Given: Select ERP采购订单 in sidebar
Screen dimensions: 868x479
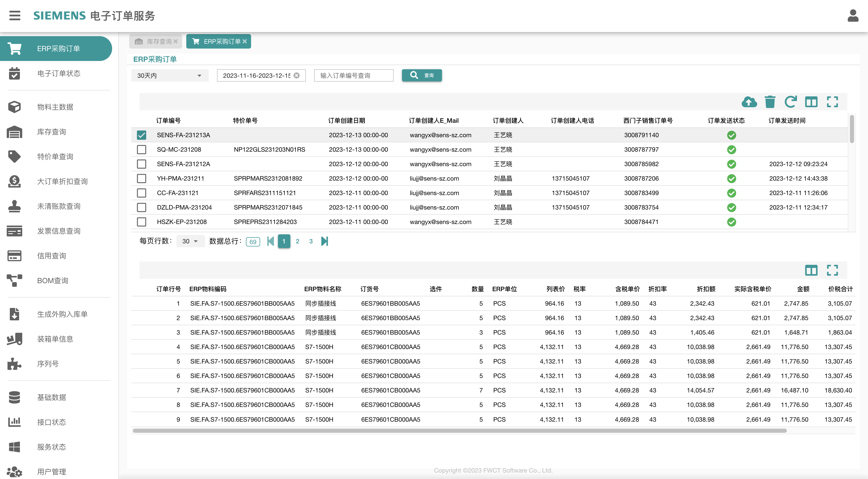Looking at the screenshot, I should tap(56, 49).
